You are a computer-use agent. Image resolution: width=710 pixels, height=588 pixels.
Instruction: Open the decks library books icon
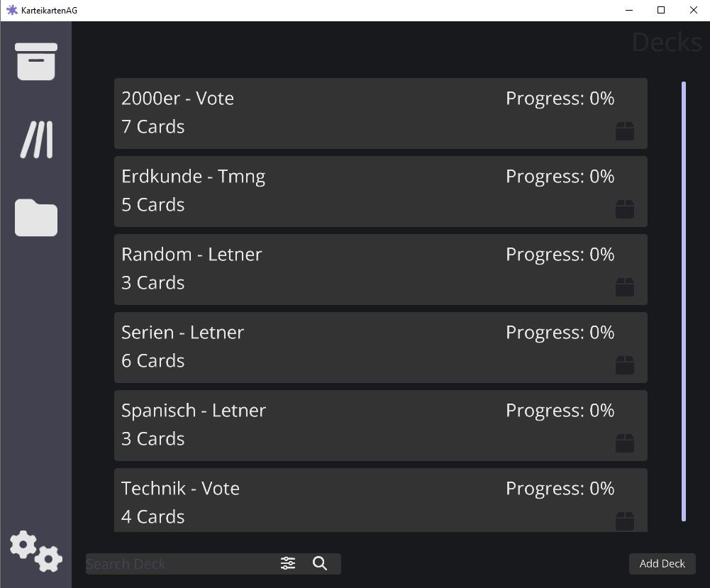point(37,140)
